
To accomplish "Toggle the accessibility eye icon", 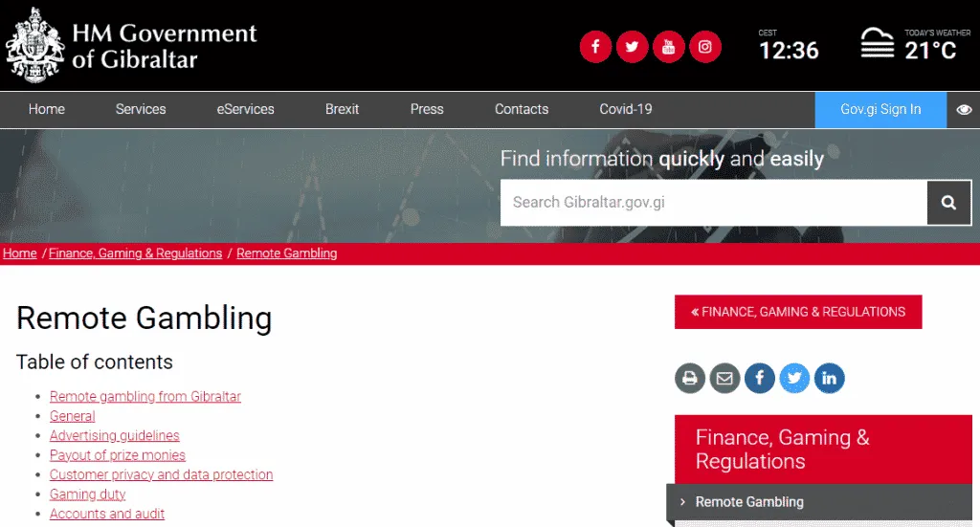I will 964,110.
